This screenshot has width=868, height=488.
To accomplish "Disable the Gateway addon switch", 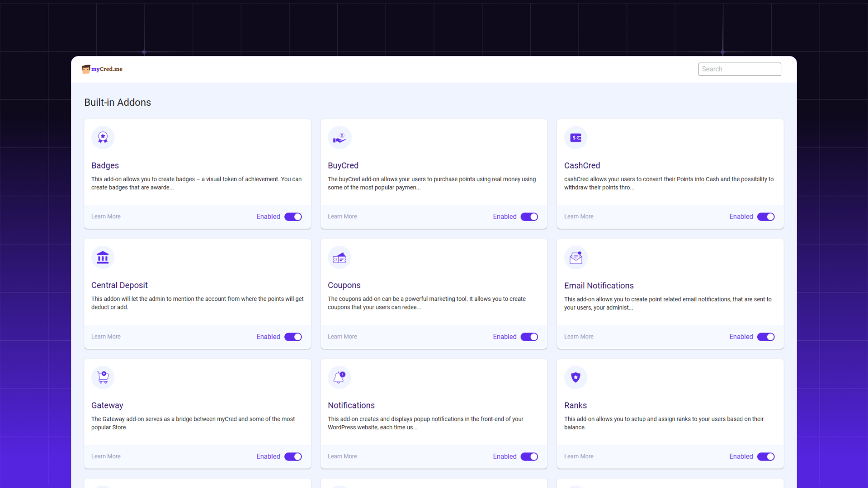I will click(x=293, y=457).
